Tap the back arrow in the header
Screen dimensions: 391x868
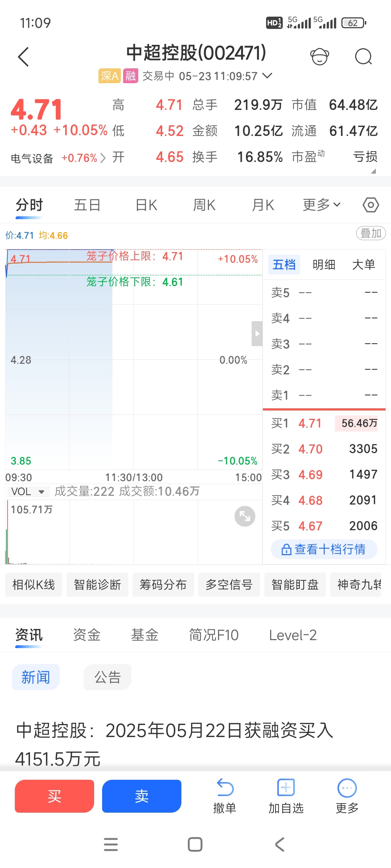click(24, 57)
